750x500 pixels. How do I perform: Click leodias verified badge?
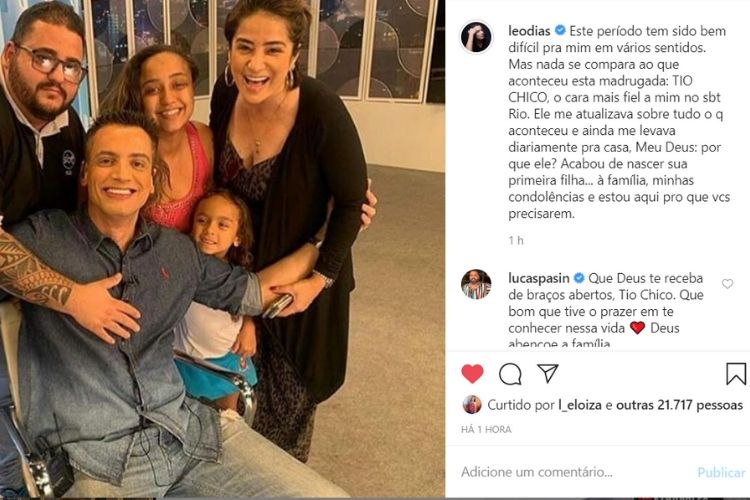560,31
